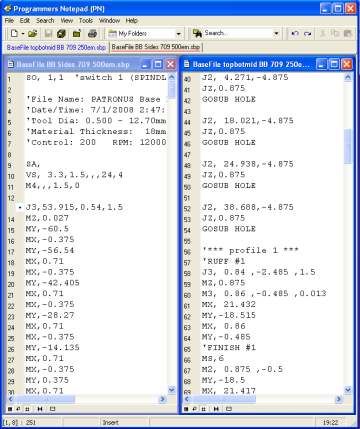
Task: Toggle first view button at bottom of right pane
Action: (x=186, y=409)
